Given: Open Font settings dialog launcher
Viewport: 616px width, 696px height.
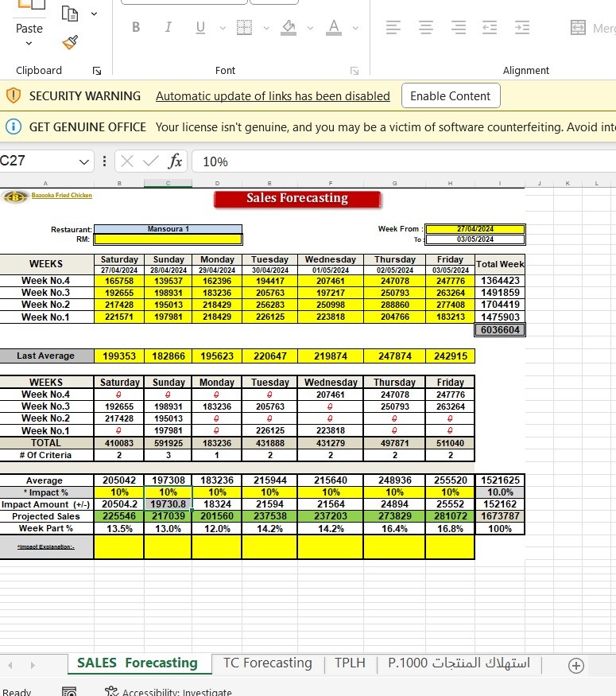Looking at the screenshot, I should (354, 71).
